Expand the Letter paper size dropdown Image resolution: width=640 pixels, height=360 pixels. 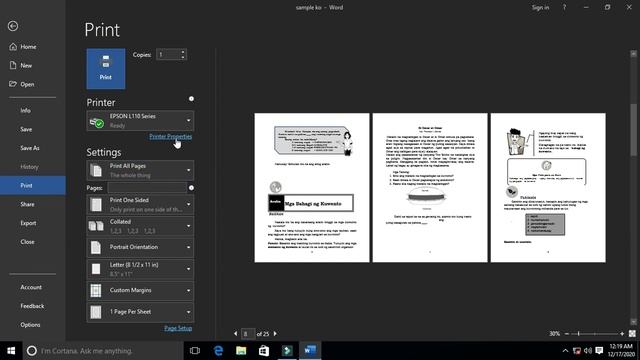point(140,269)
